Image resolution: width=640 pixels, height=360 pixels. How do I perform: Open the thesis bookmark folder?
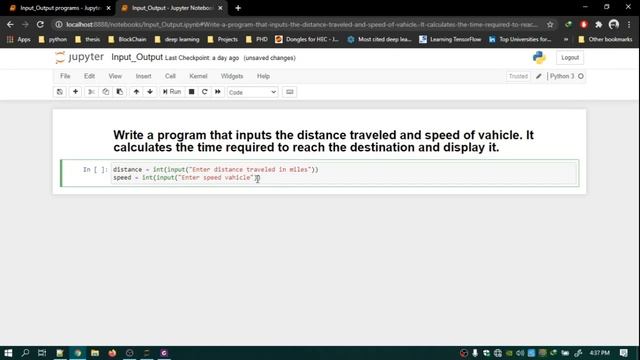pyautogui.click(x=87, y=40)
